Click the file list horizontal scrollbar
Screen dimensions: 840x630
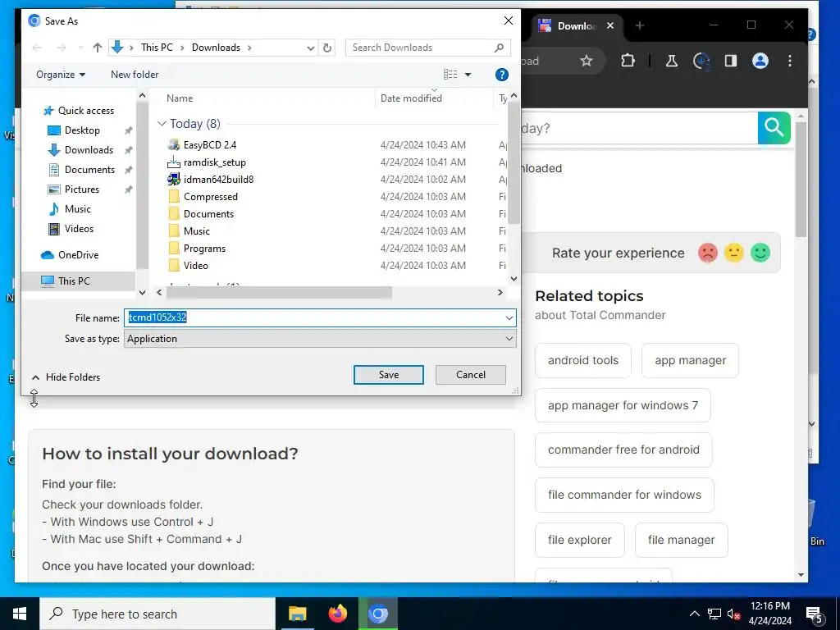click(x=279, y=293)
